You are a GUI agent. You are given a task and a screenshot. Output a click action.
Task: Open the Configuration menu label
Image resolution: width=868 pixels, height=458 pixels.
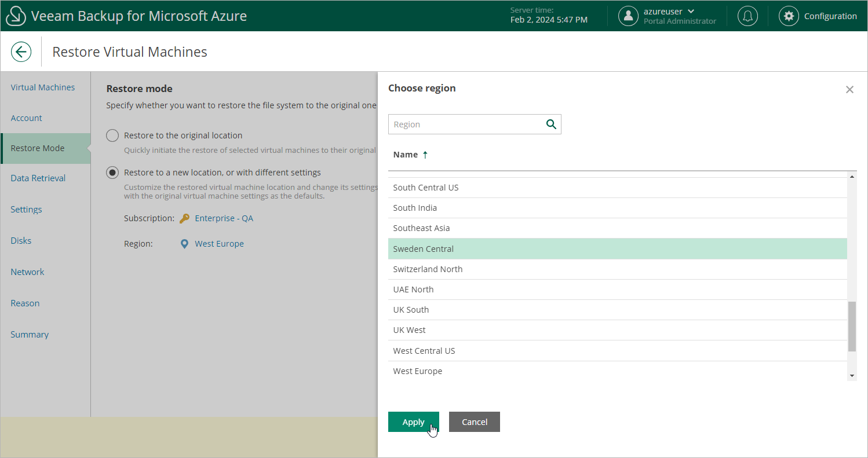tap(830, 16)
